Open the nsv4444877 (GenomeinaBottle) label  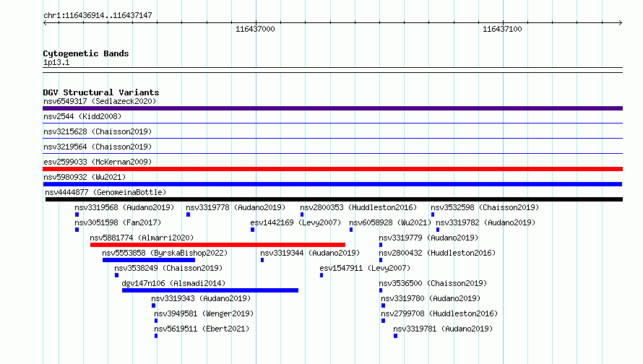click(105, 192)
